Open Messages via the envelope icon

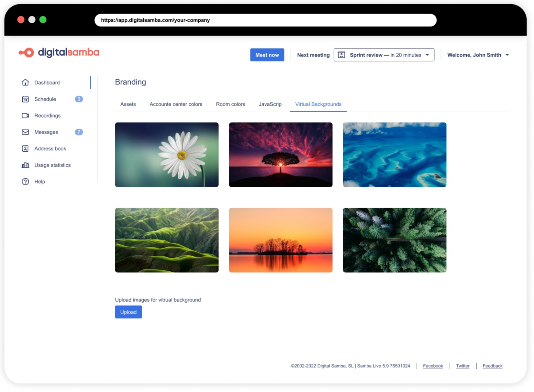25,132
